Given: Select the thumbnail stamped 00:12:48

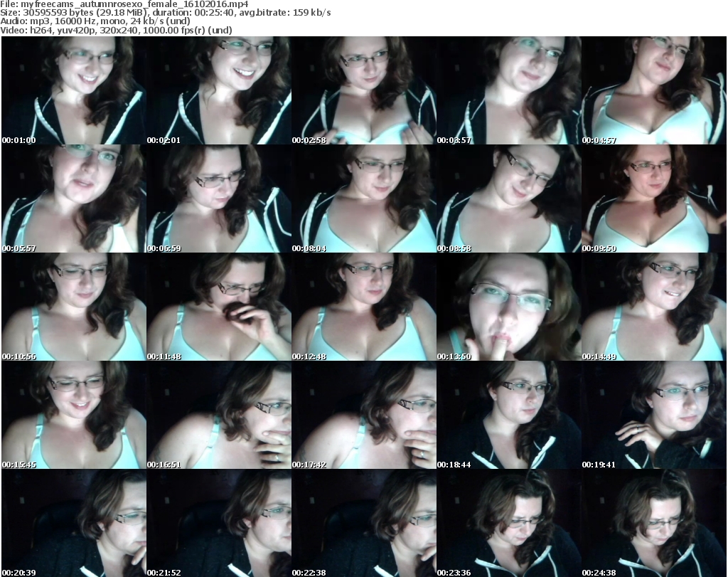Looking at the screenshot, I should click(363, 307).
